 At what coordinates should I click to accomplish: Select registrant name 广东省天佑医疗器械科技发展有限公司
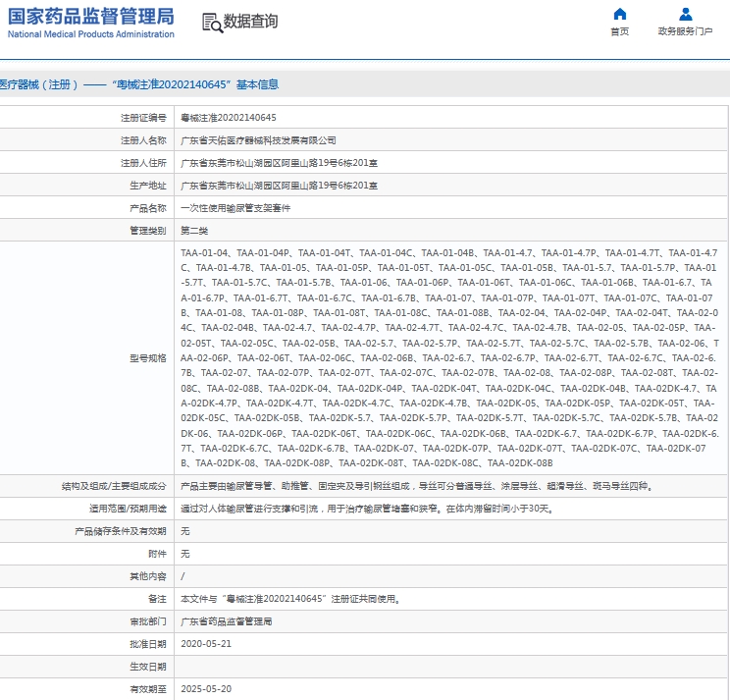click(258, 140)
